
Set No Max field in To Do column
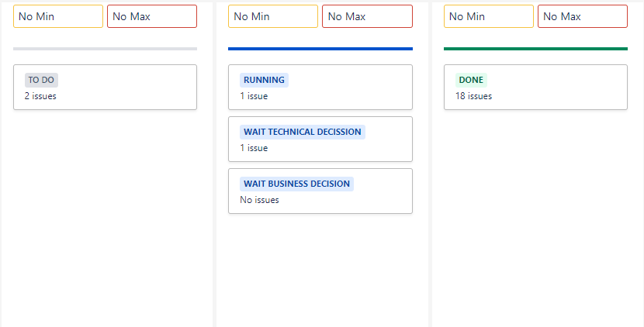click(x=152, y=16)
